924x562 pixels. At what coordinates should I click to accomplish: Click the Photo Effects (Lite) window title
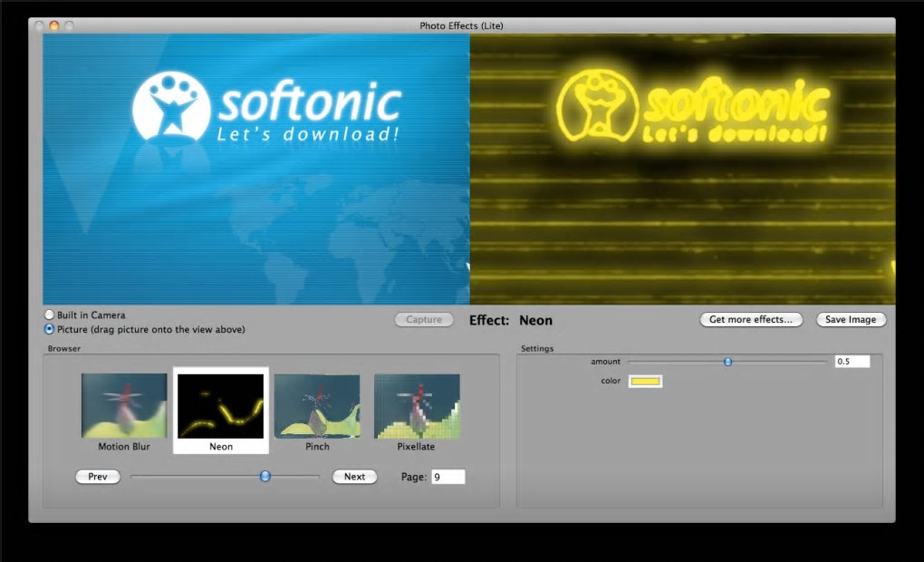461,25
